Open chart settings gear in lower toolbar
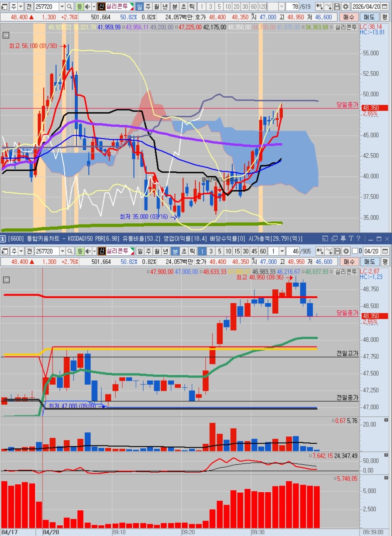This screenshot has height=536, width=392. 346,251
